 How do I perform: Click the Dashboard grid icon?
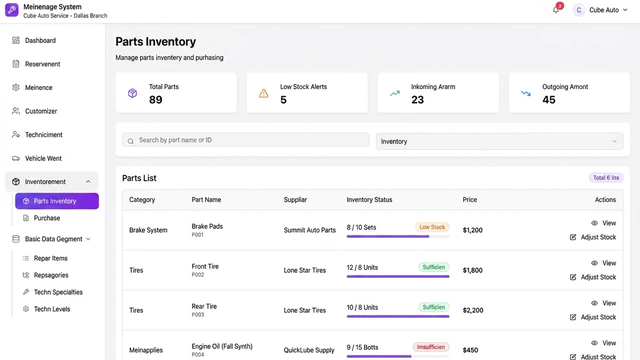tap(16, 40)
